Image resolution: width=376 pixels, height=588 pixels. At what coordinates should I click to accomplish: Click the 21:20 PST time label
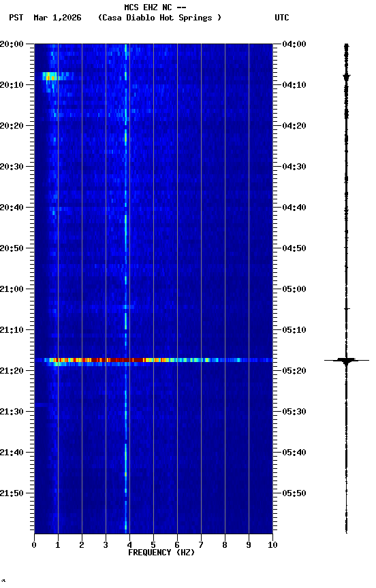tap(12, 371)
